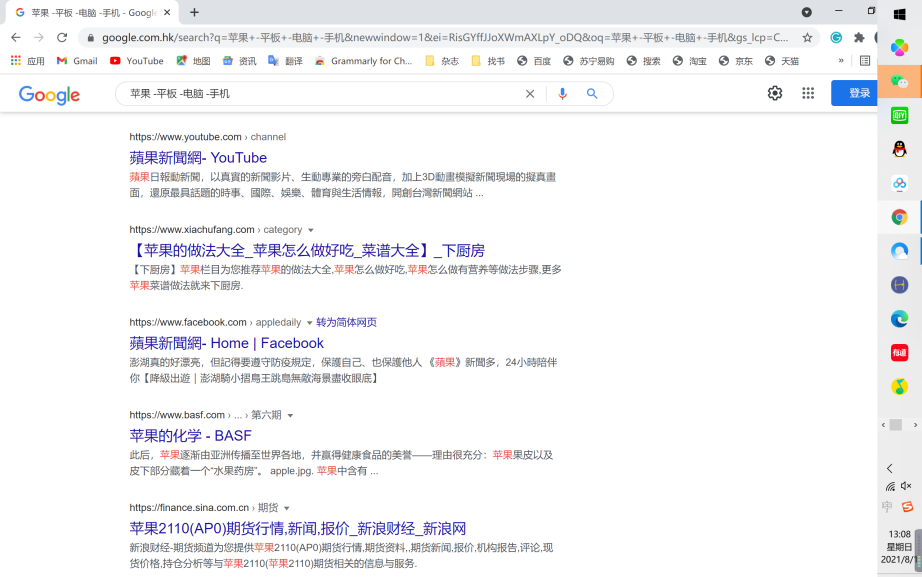Open the Grammarly extension icon
This screenshot has width=922, height=577.
click(836, 38)
